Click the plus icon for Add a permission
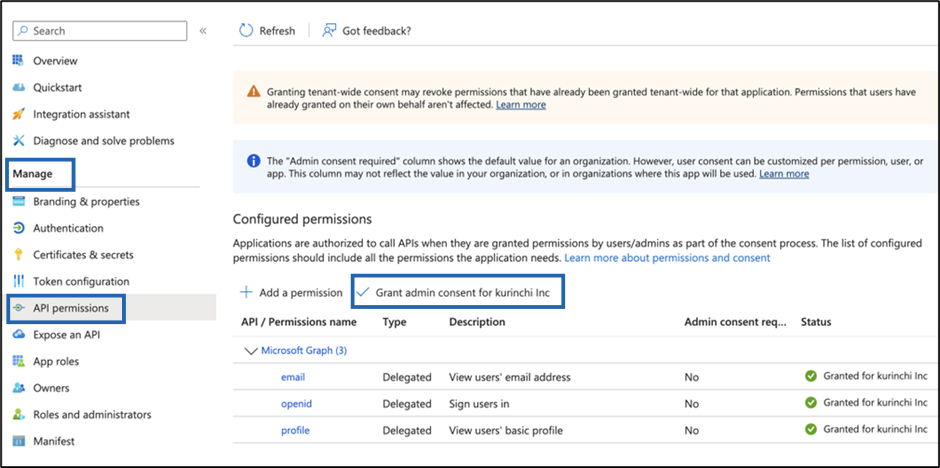Viewport: 940px width, 468px height. (x=246, y=292)
